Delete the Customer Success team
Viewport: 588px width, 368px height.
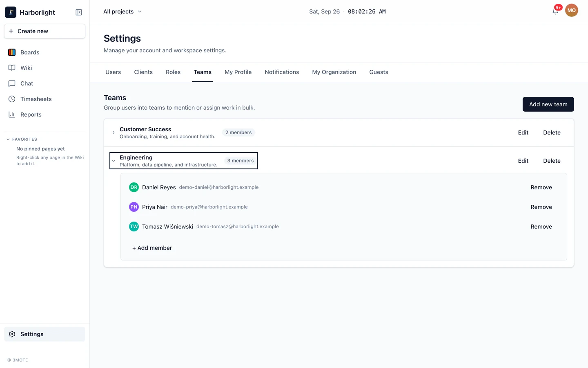click(x=552, y=132)
